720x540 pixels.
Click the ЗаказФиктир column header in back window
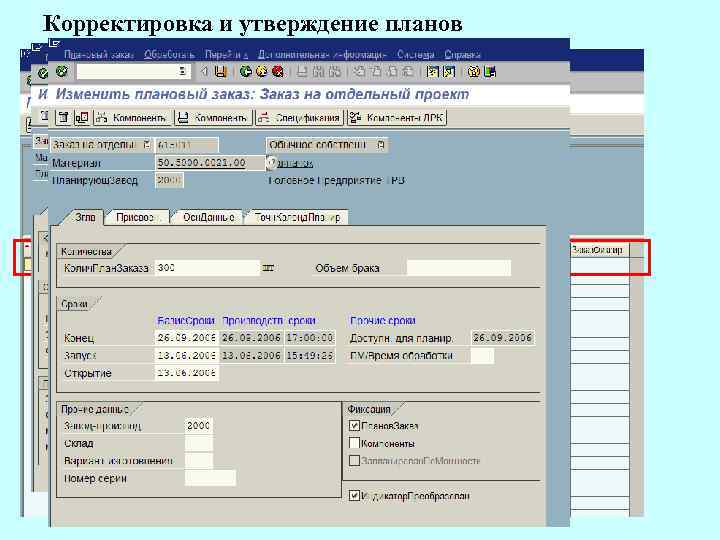598,250
